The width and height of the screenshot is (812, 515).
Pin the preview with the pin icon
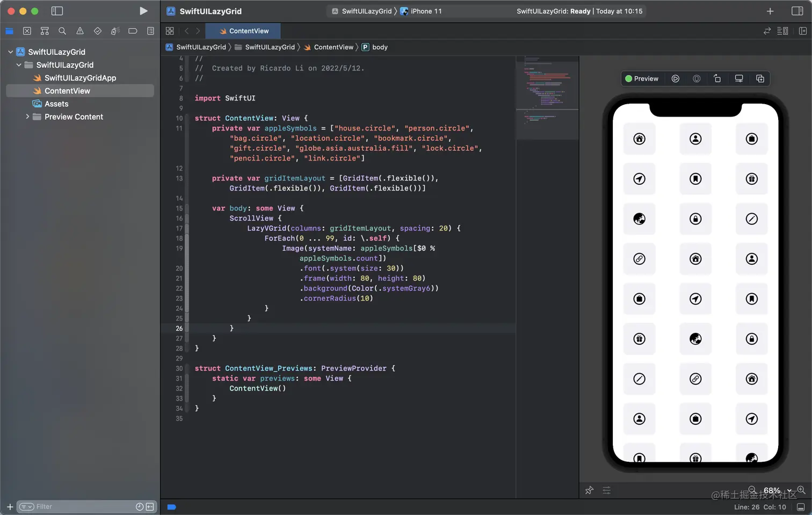pos(589,490)
